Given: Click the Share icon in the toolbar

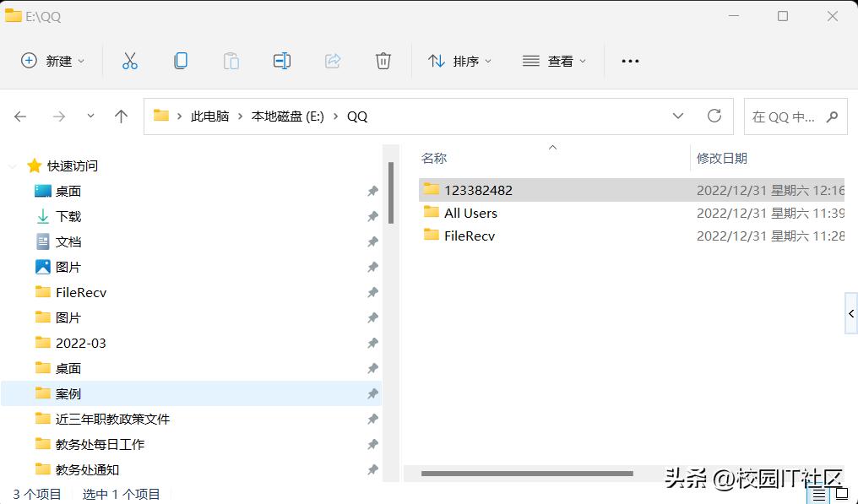Looking at the screenshot, I should point(332,60).
